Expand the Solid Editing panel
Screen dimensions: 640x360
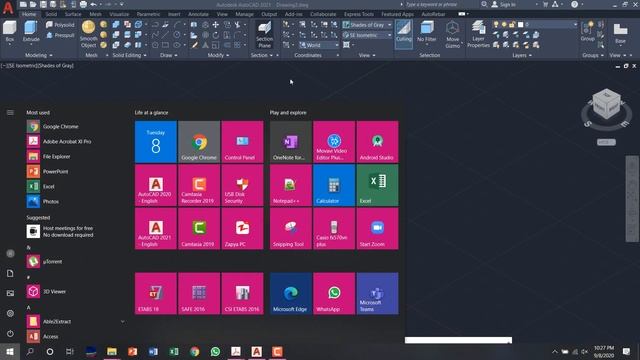click(x=129, y=55)
